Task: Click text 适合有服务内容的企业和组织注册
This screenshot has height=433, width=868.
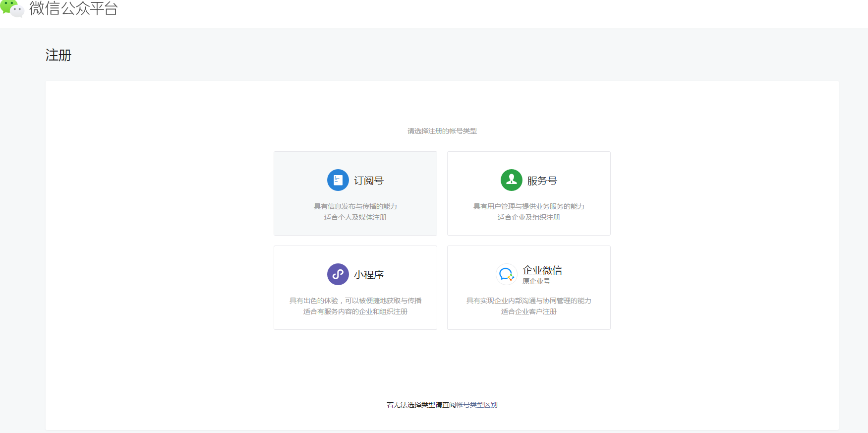Action: coord(355,311)
